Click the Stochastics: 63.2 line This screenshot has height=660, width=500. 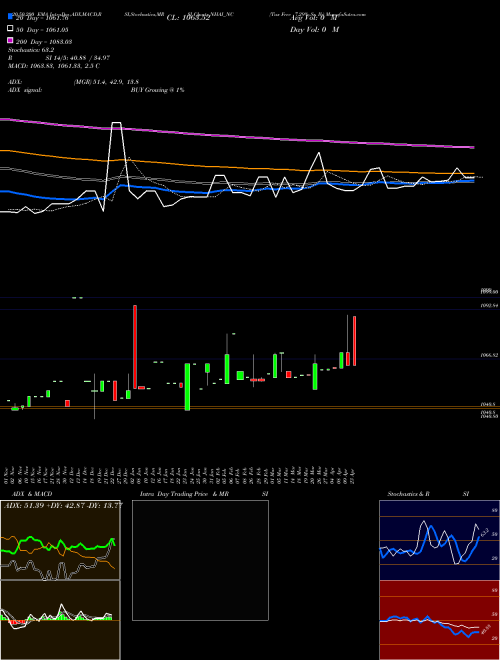(x=31, y=50)
